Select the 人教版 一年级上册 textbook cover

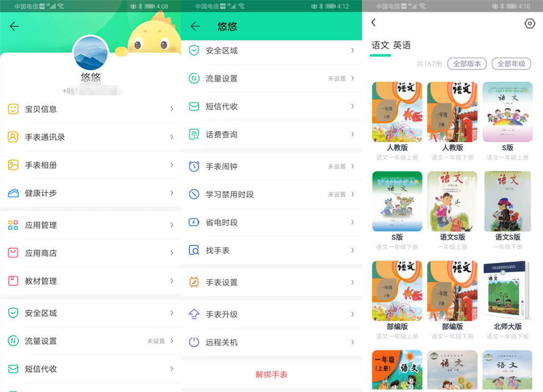click(397, 111)
